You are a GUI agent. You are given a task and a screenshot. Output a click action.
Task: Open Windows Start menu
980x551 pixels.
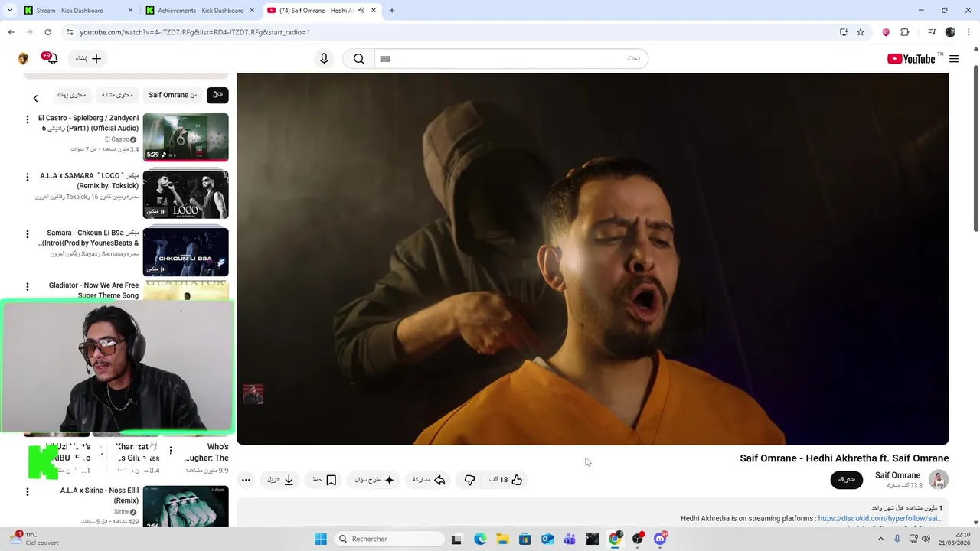click(x=321, y=539)
